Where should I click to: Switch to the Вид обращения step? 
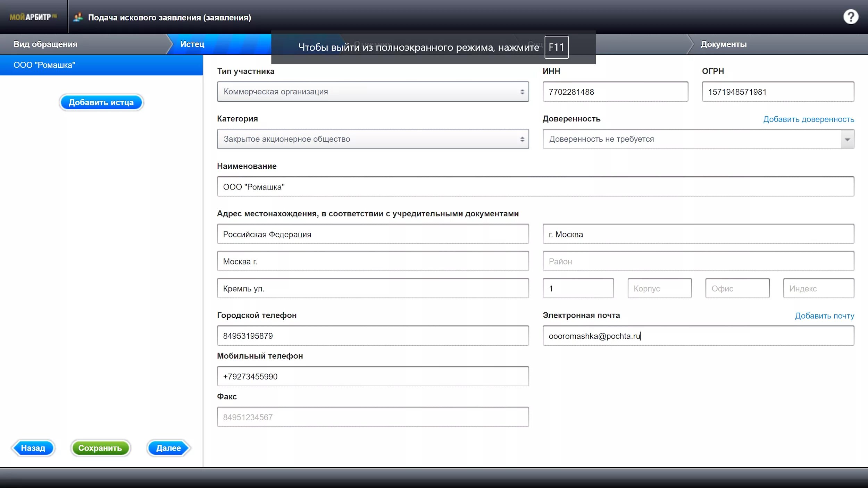(45, 44)
